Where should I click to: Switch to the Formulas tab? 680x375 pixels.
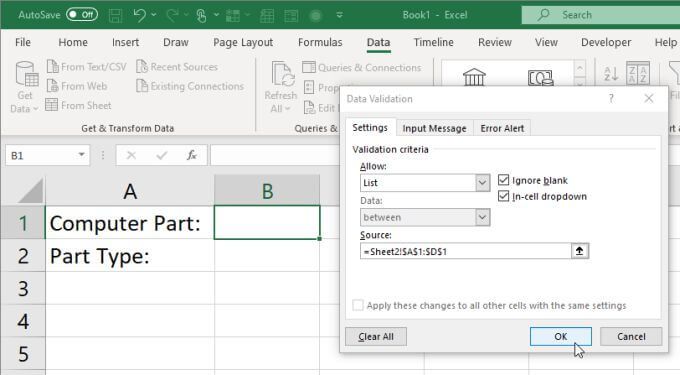(x=320, y=42)
